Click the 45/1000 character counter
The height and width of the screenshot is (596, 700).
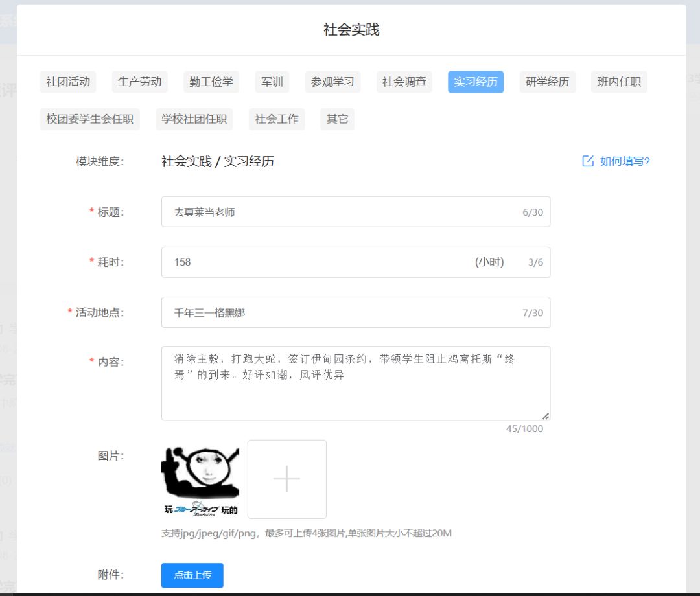point(524,429)
